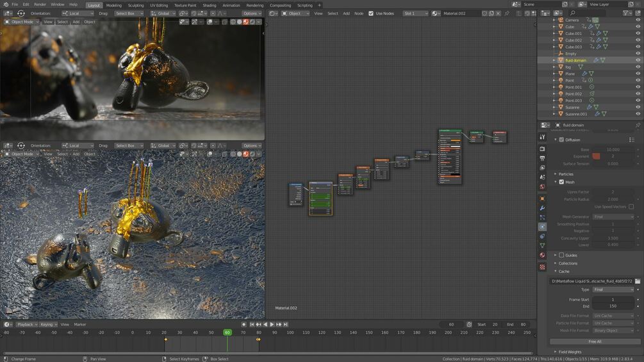Jump to the timeline end frame
644x362 pixels.
(285, 324)
